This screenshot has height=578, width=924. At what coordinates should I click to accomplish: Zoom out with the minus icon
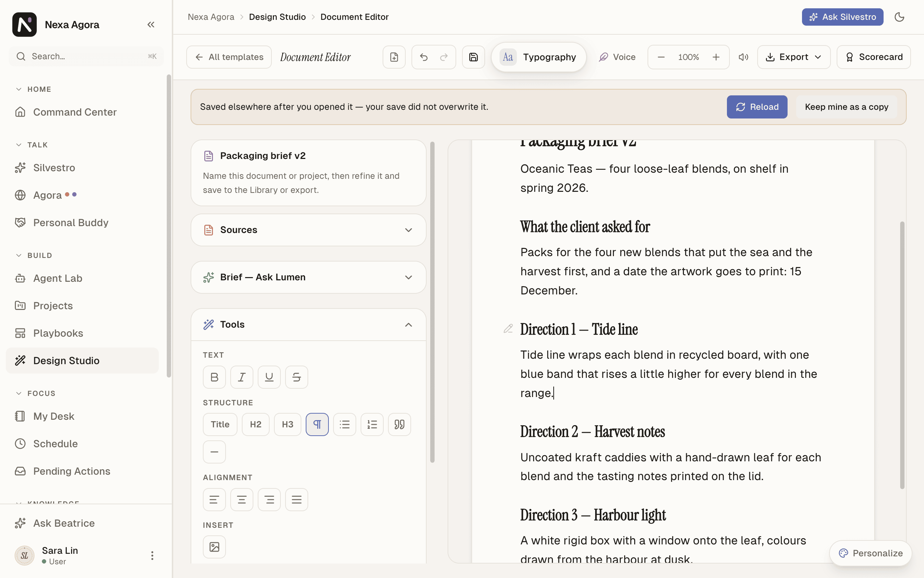click(x=661, y=57)
